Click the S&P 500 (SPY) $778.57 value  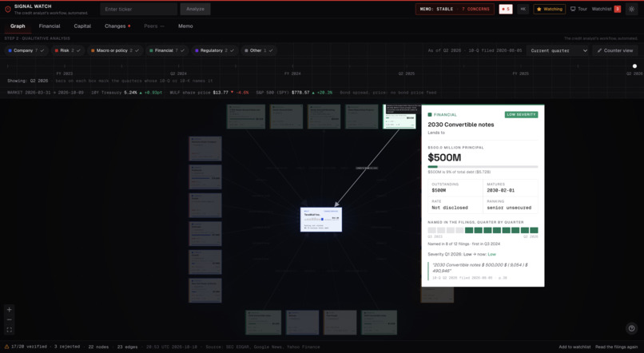point(300,93)
